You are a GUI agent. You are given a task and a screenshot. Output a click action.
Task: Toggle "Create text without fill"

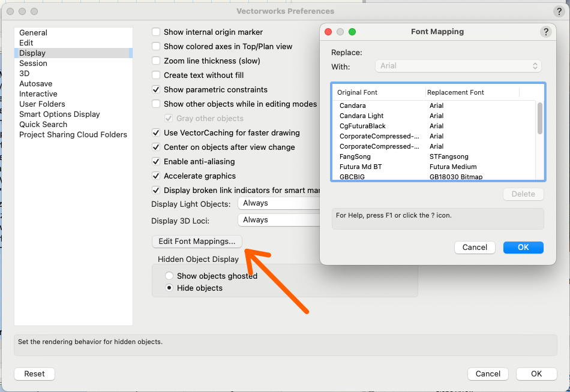(156, 75)
